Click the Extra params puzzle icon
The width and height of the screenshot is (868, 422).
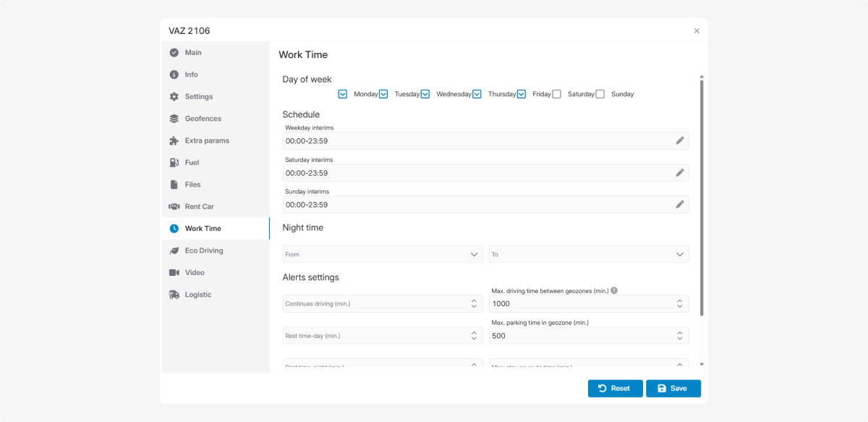[x=174, y=140]
